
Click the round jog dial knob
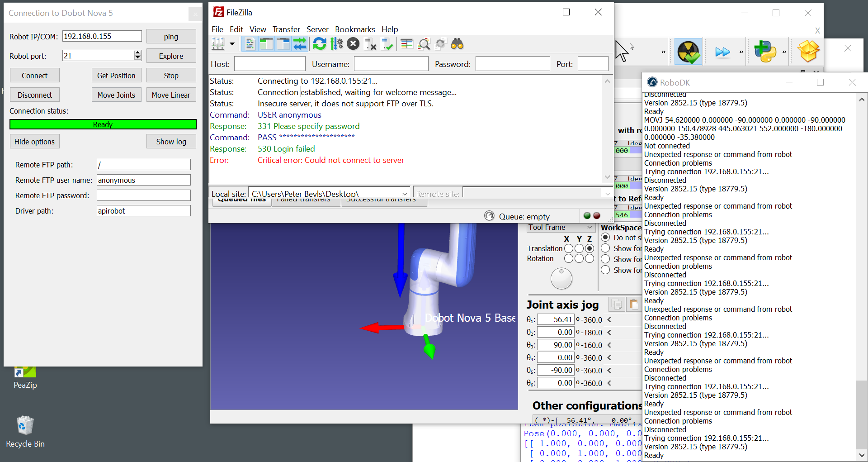(561, 278)
